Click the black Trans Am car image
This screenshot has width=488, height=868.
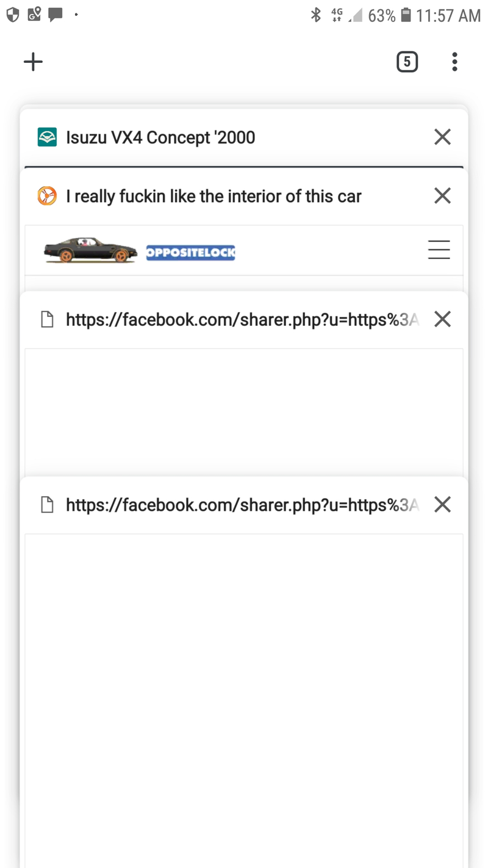90,250
